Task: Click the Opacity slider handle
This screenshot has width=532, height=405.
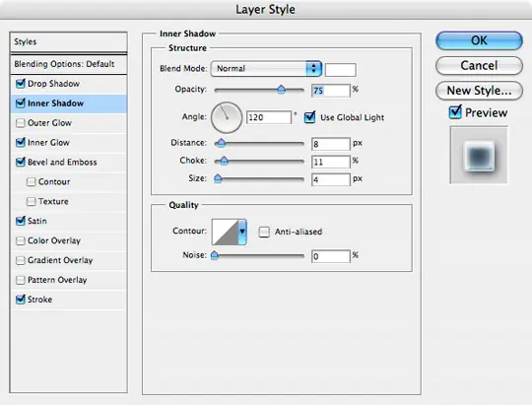Action: (281, 90)
